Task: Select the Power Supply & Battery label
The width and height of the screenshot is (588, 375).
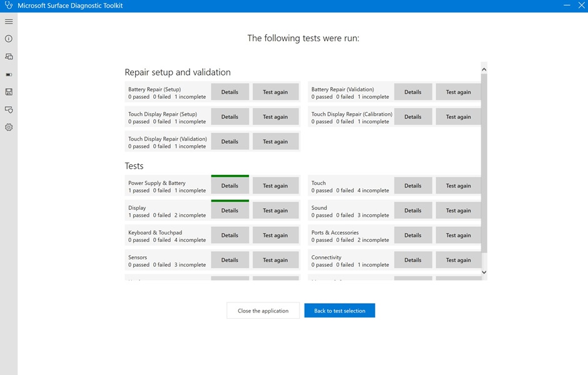Action: (157, 183)
